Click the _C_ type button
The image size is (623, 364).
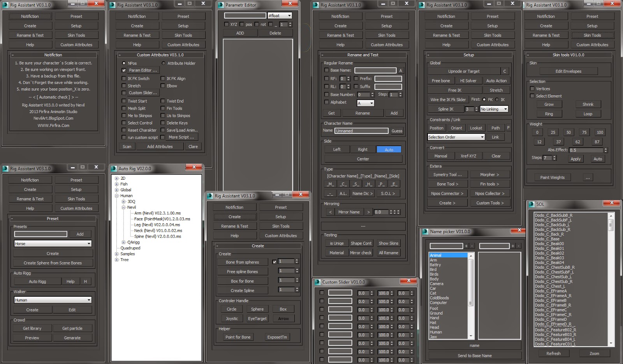tap(343, 184)
